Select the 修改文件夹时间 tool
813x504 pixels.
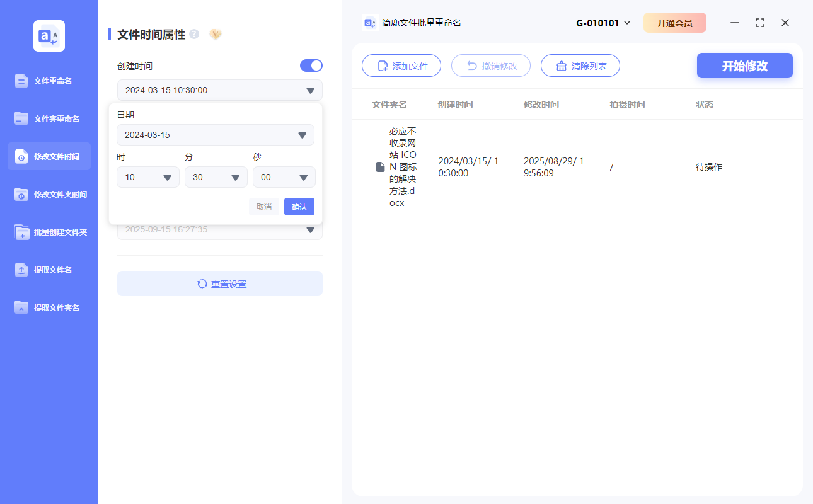tap(49, 194)
